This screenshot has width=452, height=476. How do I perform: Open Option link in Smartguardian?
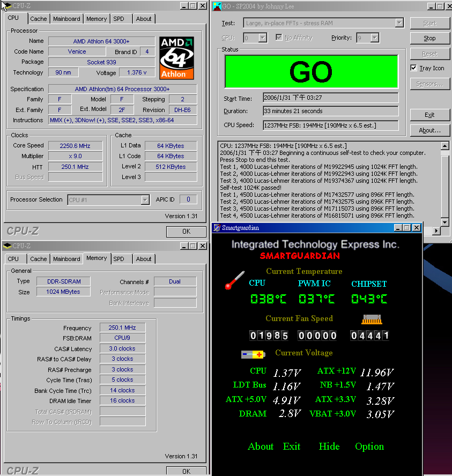(369, 446)
